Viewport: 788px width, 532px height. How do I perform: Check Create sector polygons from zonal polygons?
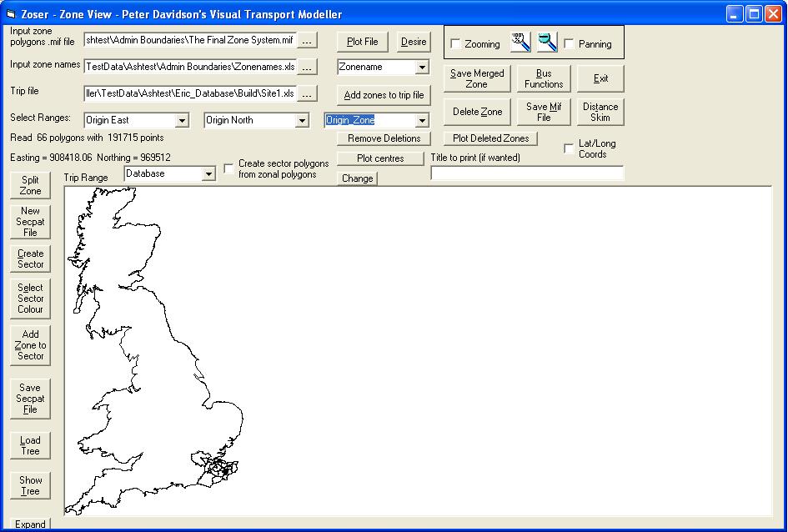[228, 168]
